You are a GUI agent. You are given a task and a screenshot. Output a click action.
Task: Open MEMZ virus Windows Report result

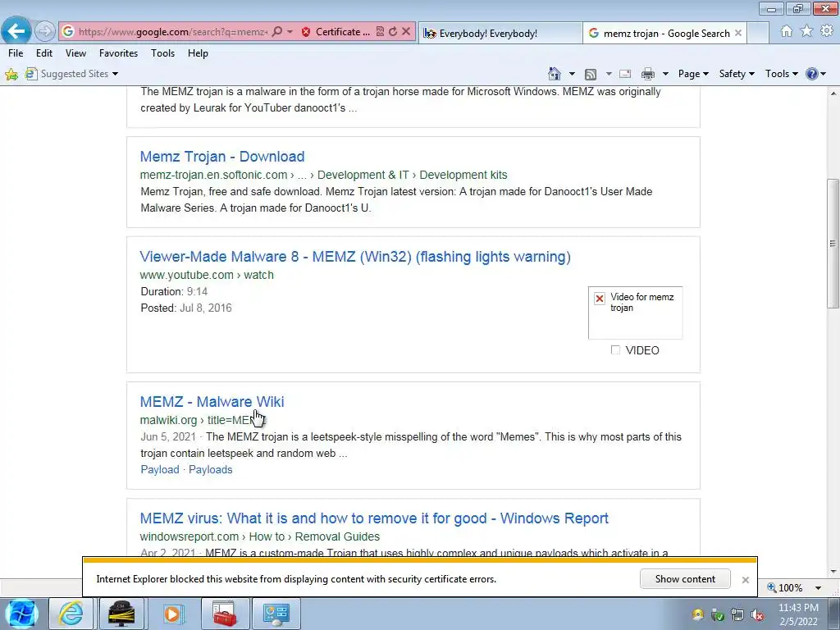click(x=374, y=518)
